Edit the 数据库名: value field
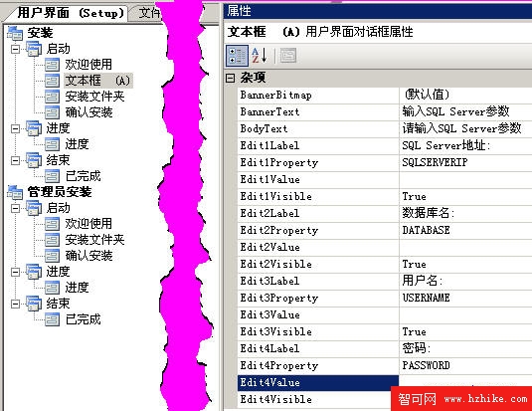Screen dimensions: 532x411 [465, 213]
